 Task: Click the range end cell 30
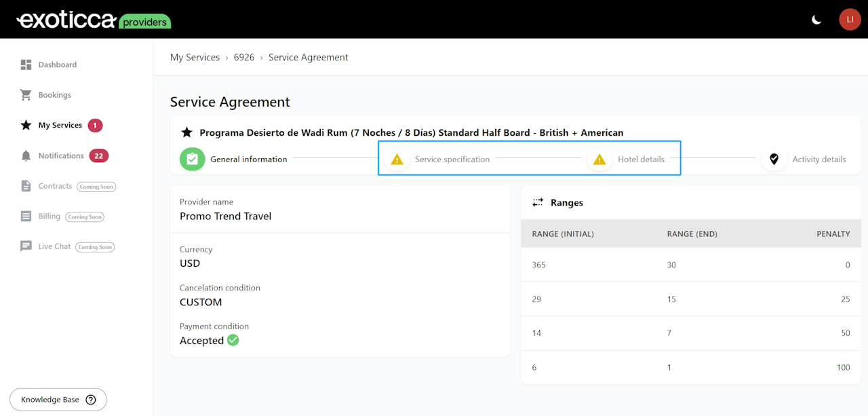(x=671, y=265)
